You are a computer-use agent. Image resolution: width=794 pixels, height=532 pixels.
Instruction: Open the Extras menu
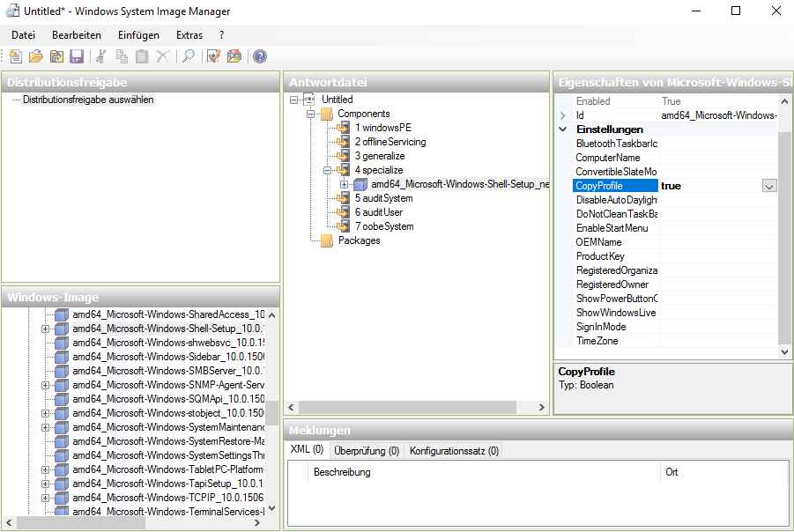point(189,35)
